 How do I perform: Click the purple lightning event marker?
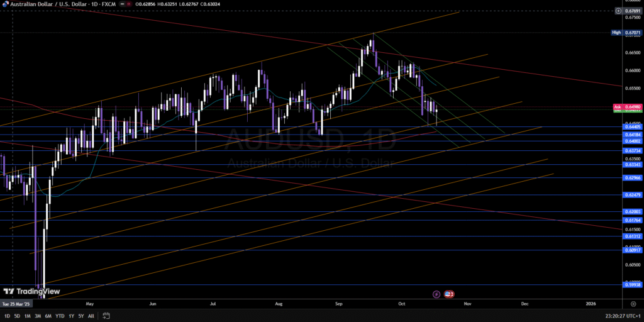[x=436, y=294]
